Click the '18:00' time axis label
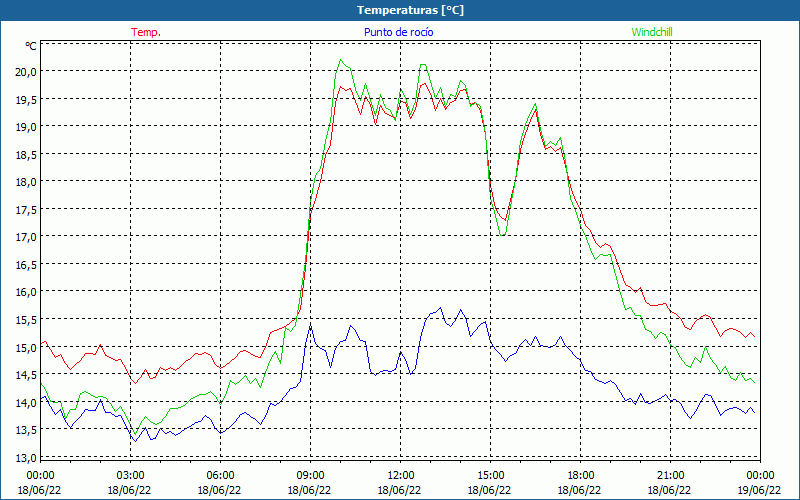The width and height of the screenshot is (800, 500). pyautogui.click(x=581, y=476)
